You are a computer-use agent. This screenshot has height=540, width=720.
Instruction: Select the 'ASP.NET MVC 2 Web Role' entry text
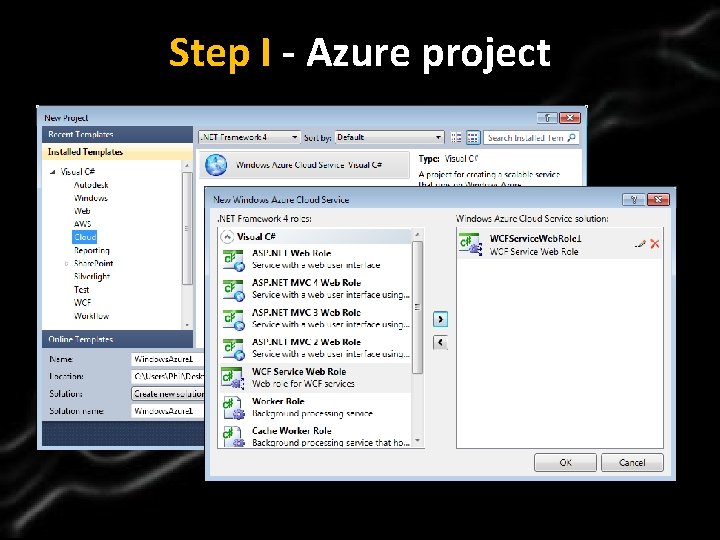(x=306, y=342)
